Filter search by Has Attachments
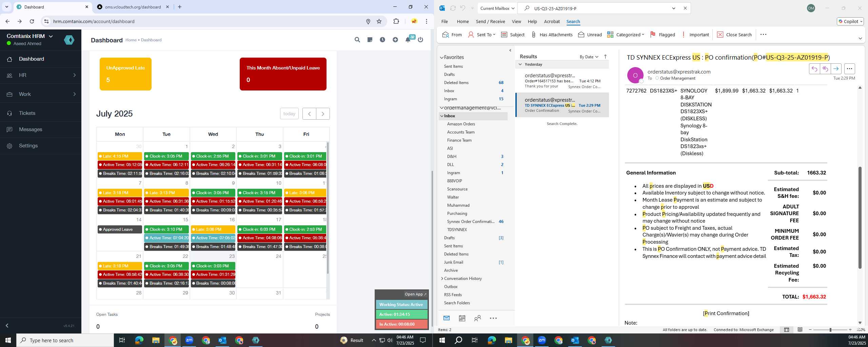868x347 pixels. click(552, 35)
